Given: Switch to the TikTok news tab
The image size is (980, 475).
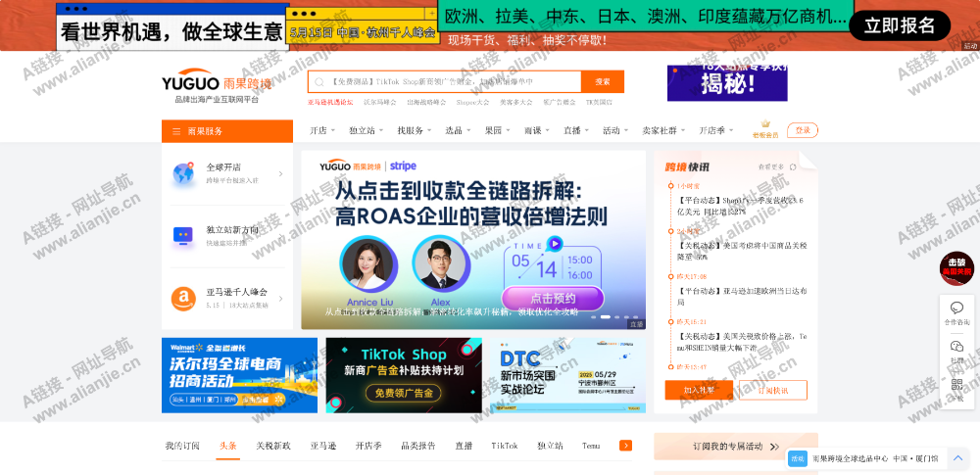Looking at the screenshot, I should coord(505,446).
